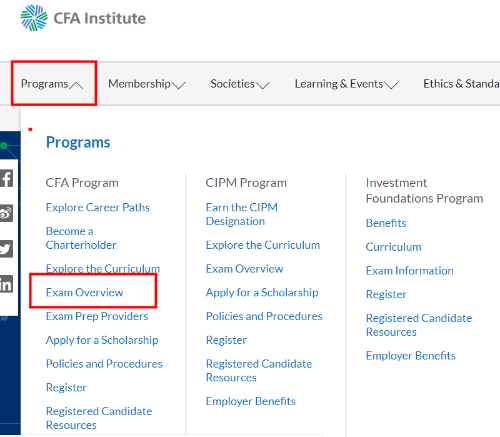
Task: Open Investment Foundations Exam Information
Action: pos(410,271)
